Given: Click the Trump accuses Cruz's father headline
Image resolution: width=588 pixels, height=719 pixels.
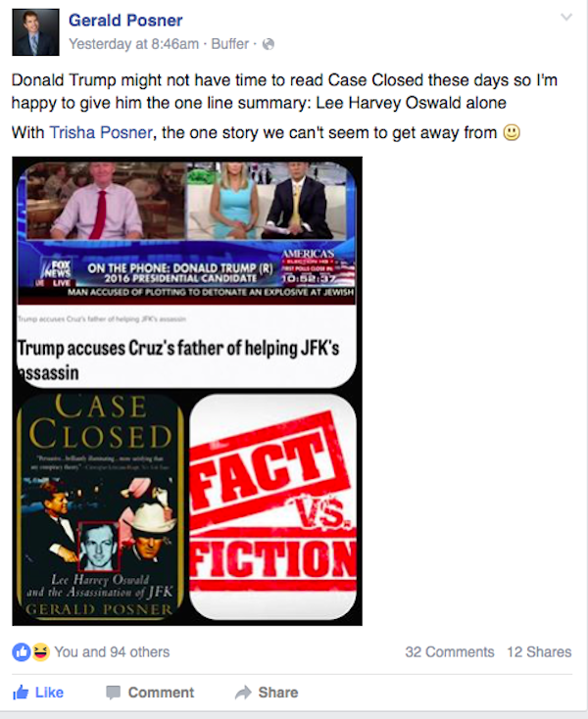Looking at the screenshot, I should [x=178, y=359].
